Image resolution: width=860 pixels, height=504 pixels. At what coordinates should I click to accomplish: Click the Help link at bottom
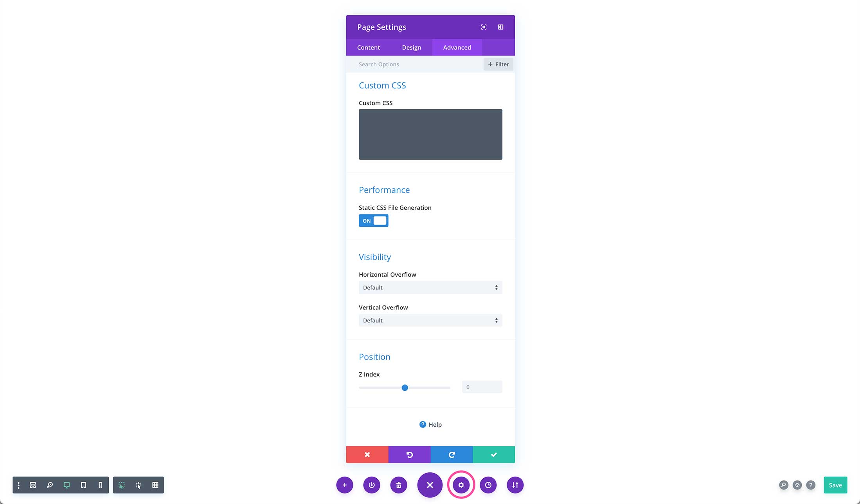431,424
